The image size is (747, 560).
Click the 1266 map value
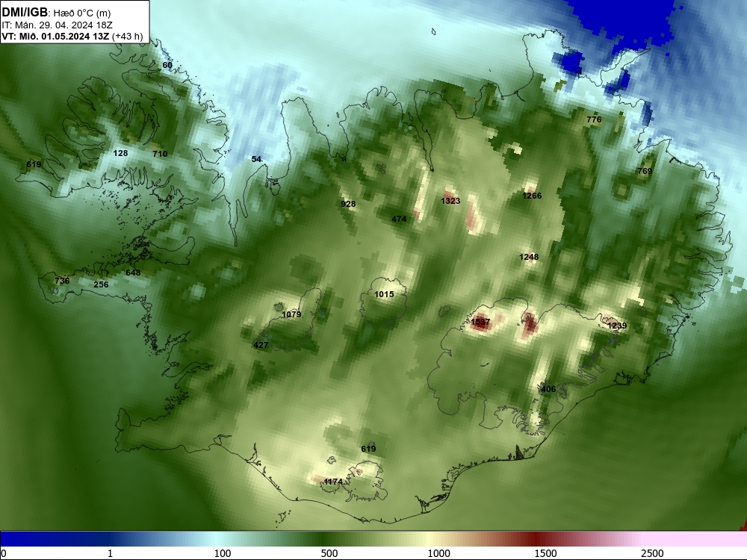(532, 196)
